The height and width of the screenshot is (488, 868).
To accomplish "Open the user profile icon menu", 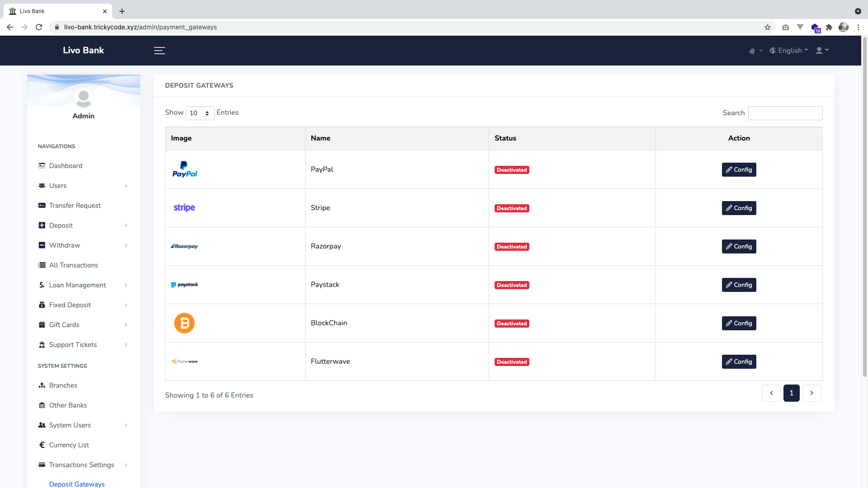I will [x=822, y=50].
